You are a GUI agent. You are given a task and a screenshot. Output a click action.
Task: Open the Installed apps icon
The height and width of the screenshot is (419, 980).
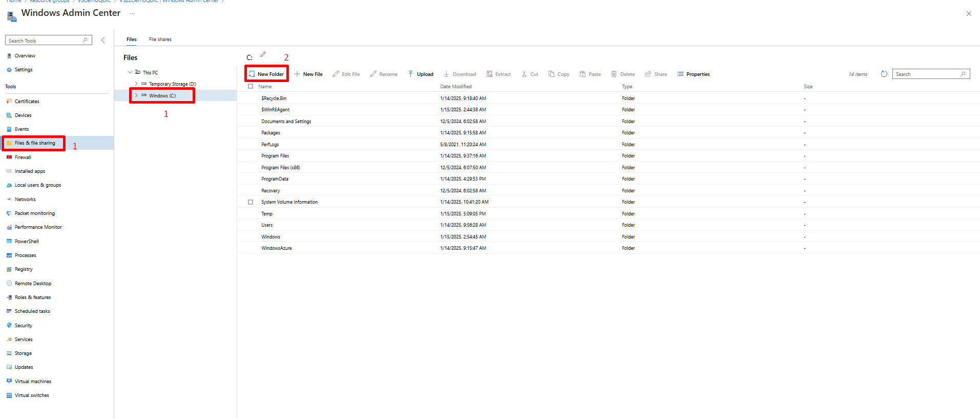9,171
